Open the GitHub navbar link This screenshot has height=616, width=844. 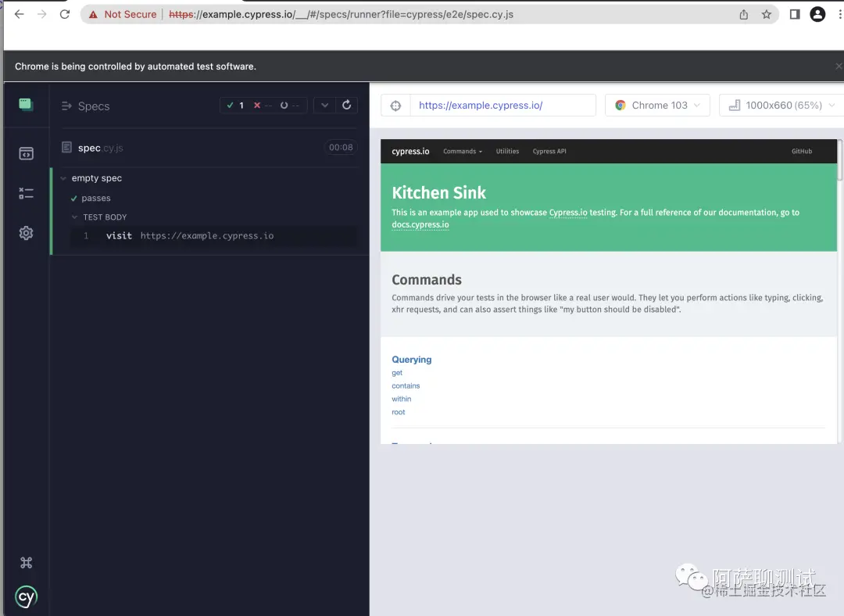click(802, 152)
